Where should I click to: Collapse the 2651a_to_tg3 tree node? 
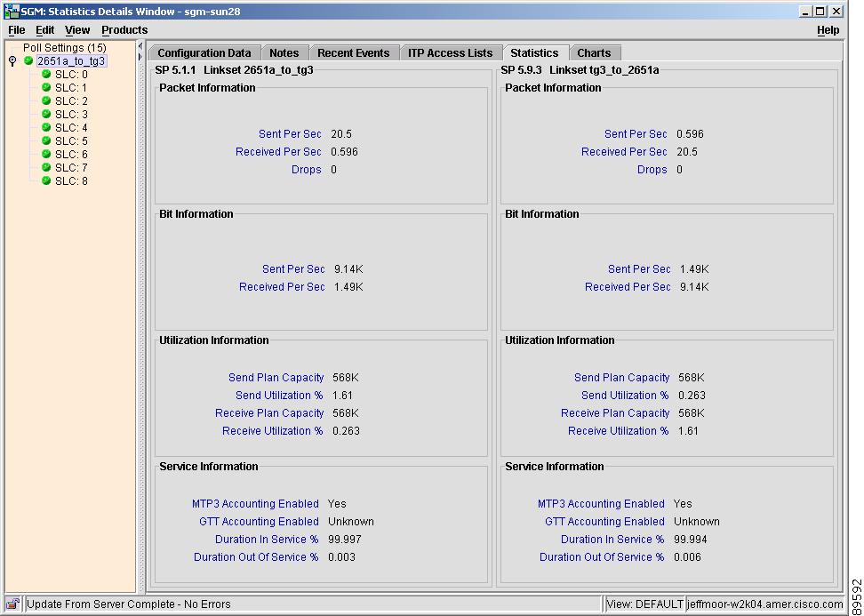point(12,61)
